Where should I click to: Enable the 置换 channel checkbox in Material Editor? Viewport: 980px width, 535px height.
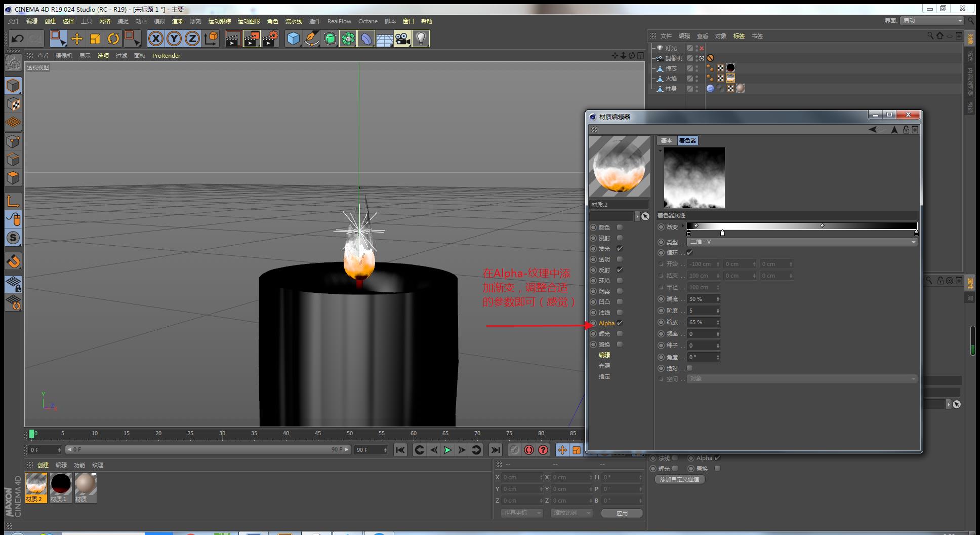coord(620,345)
